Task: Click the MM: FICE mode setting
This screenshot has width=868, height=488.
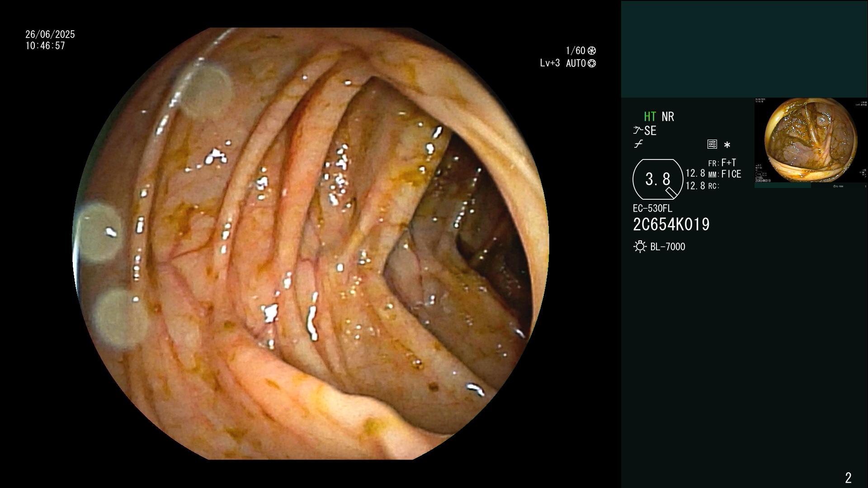Action: [725, 174]
